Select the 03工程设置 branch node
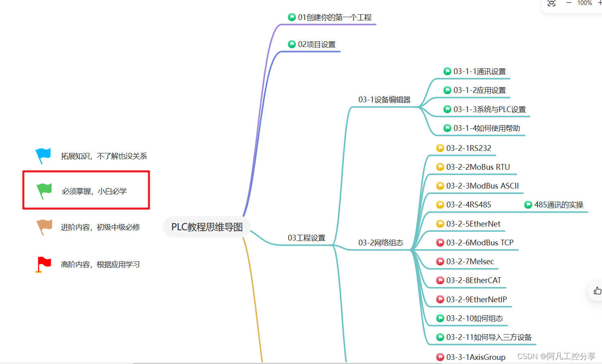Screen dimensions: 602x364 307,238
